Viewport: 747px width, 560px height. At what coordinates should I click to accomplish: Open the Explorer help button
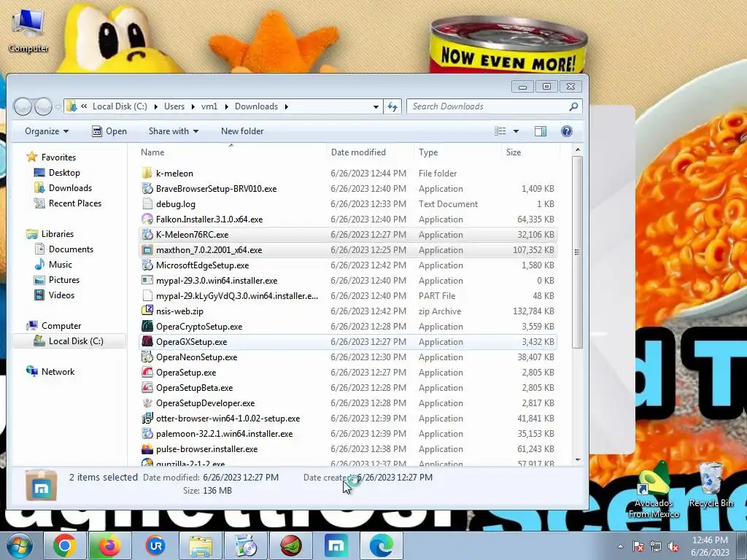click(566, 131)
